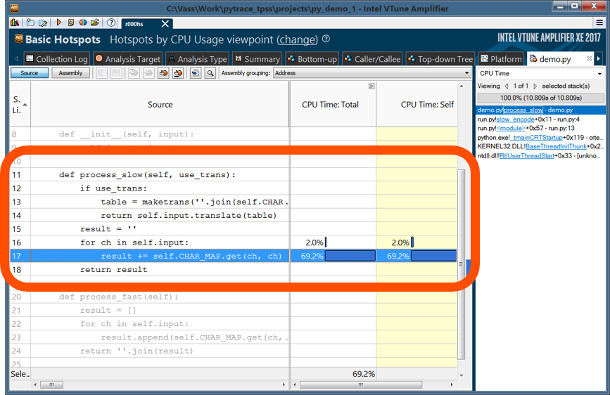Viewport: 610px width, 395px height.
Task: Close the r000hs result tab
Action: 165,24
